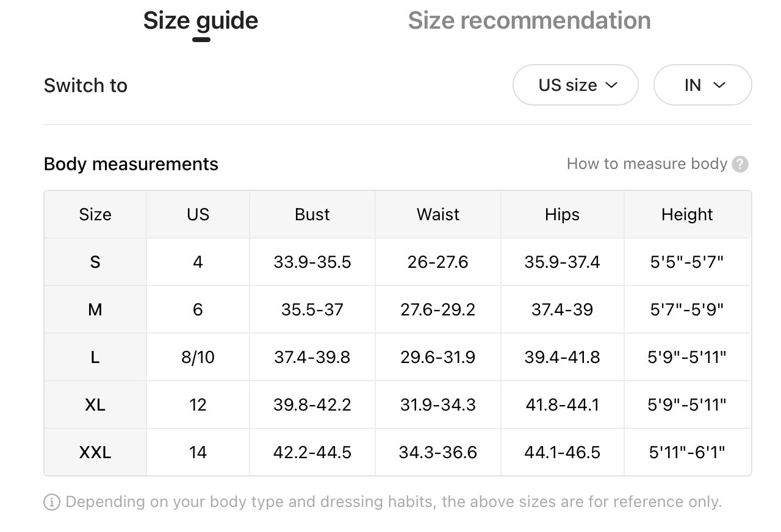The height and width of the screenshot is (532, 781).
Task: Click the question mark help icon
Action: 740,164
